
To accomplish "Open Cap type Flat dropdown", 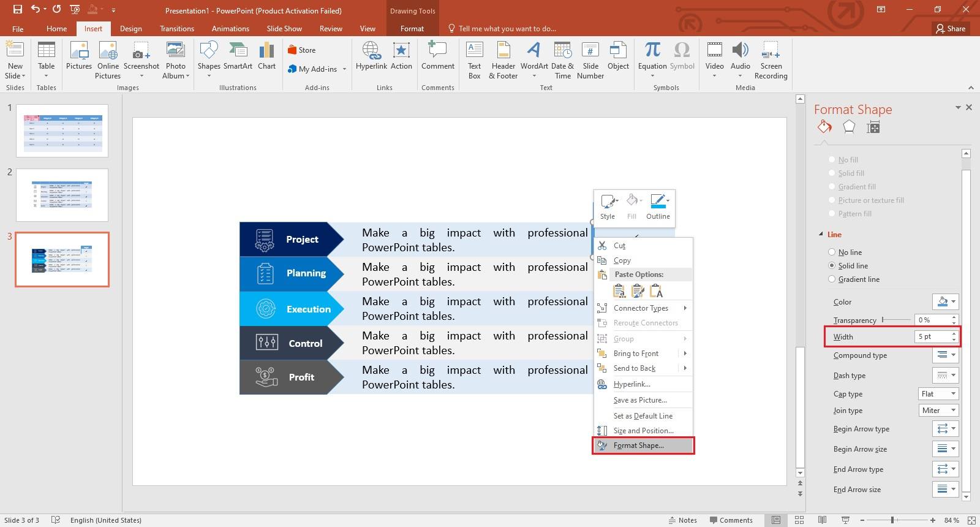I will pos(938,393).
